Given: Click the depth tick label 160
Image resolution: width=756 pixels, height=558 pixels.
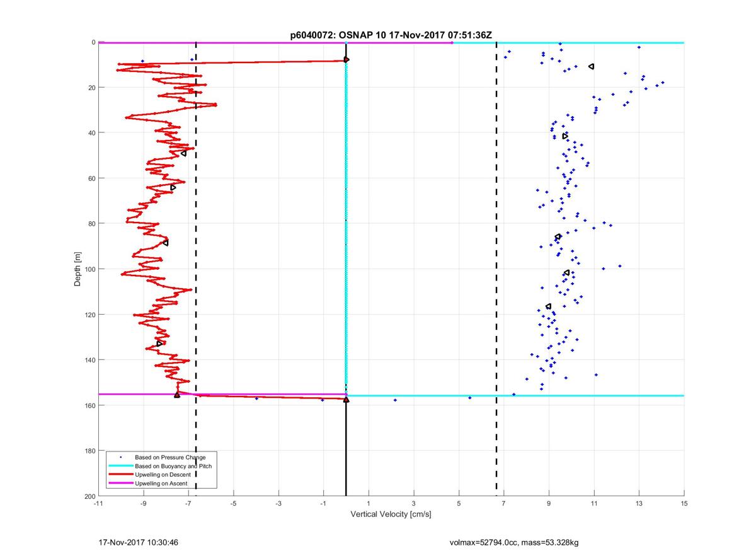Looking at the screenshot, I should point(89,405).
